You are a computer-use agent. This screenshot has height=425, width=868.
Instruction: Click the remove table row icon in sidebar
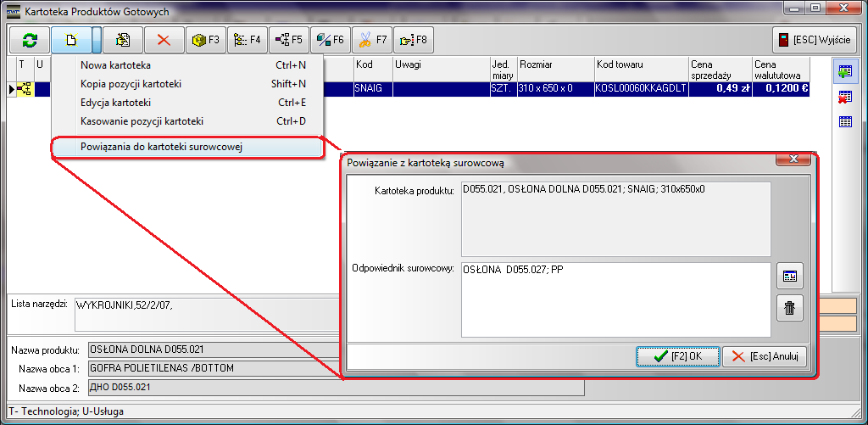click(844, 97)
